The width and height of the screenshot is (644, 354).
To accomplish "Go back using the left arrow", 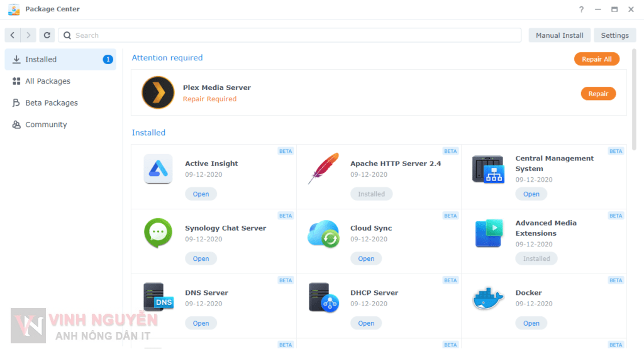I will pos(13,35).
